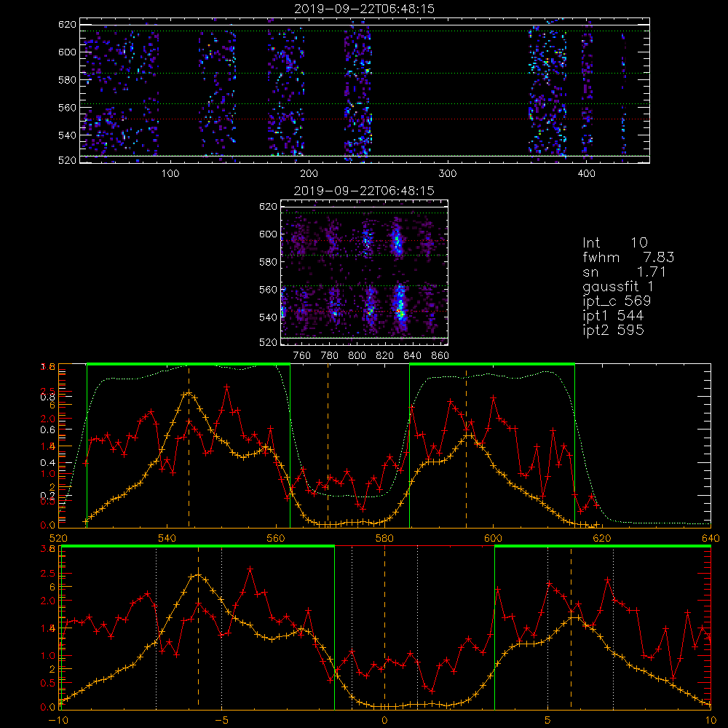Viewport: 728px width, 728px height.
Task: Click x-axis label 780 on middle plot
Action: point(330,356)
